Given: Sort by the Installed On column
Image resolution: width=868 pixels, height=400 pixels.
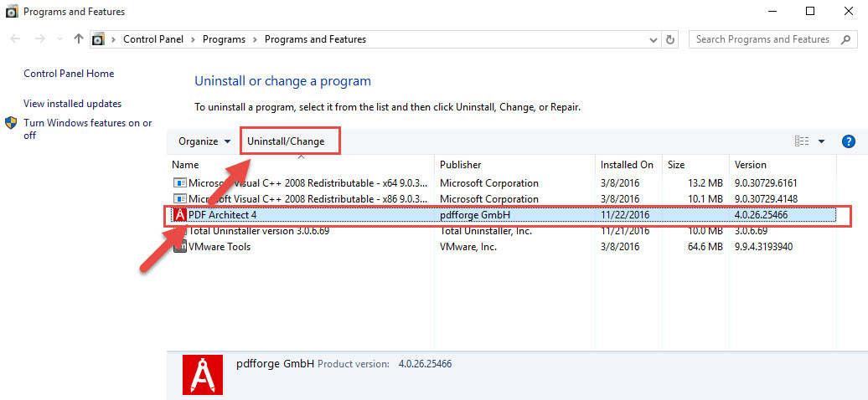Looking at the screenshot, I should click(629, 165).
